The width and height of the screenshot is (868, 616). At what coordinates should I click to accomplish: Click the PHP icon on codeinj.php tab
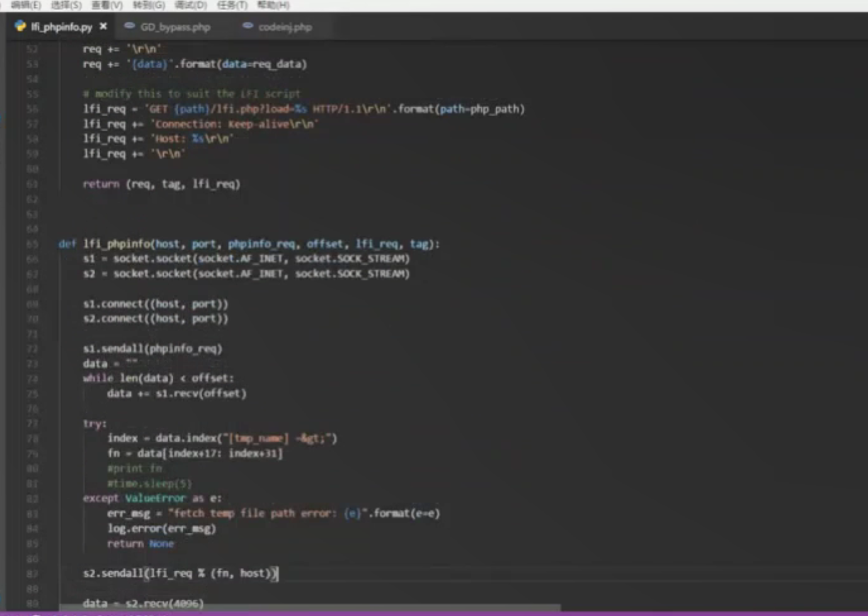(x=248, y=26)
